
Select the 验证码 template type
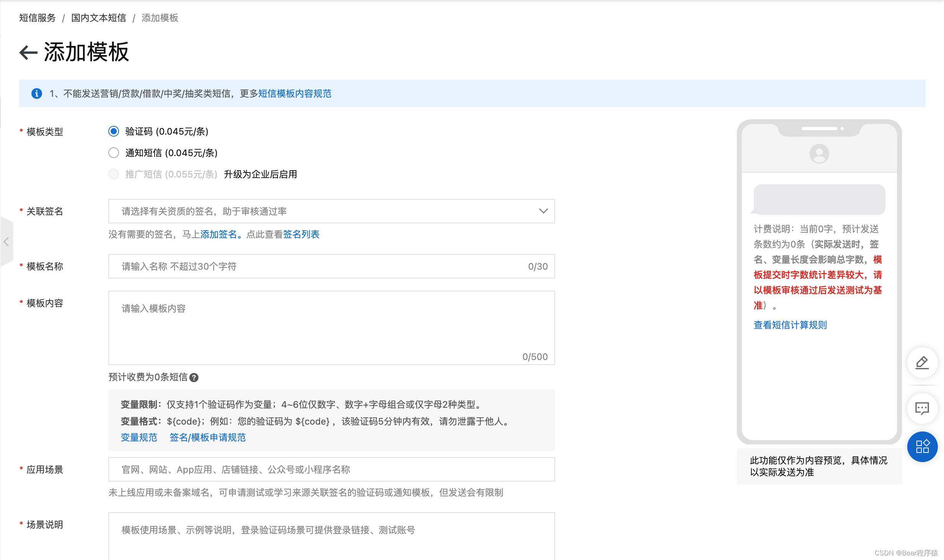click(113, 131)
